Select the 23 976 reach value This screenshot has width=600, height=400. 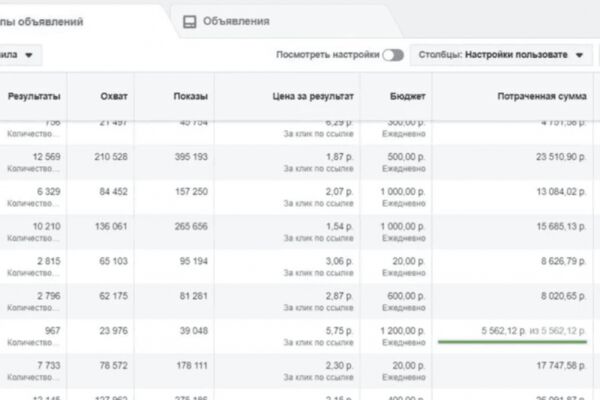[x=114, y=331]
